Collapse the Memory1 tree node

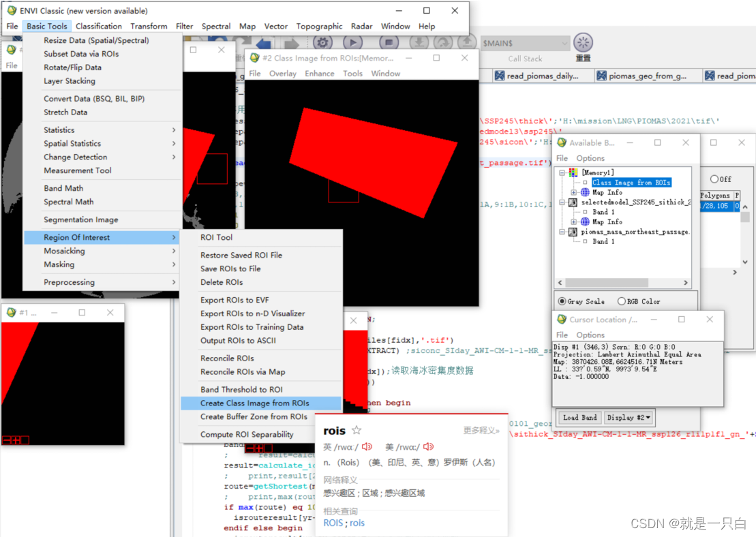click(562, 172)
